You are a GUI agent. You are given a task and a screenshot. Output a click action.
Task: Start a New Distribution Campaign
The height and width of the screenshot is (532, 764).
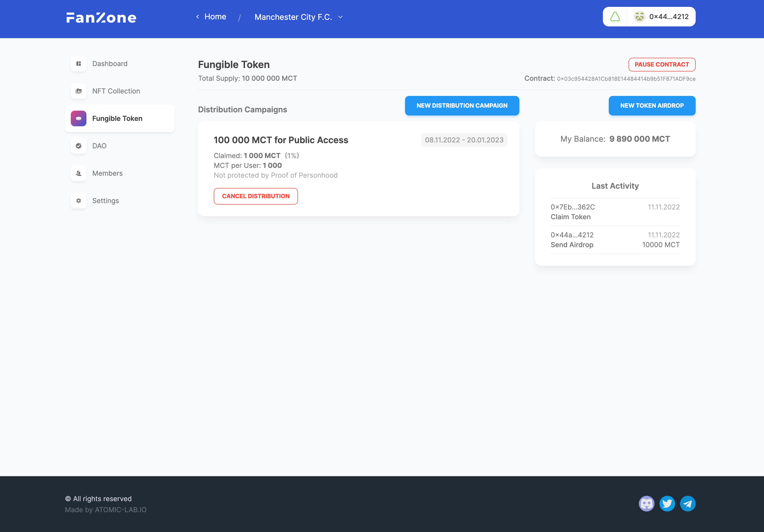coord(462,106)
